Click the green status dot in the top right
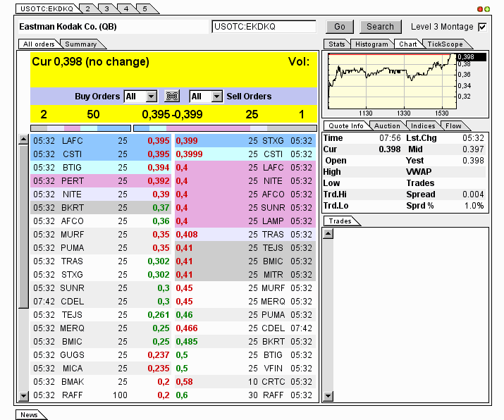Viewport: 504px width, 420px height. tap(487, 9)
